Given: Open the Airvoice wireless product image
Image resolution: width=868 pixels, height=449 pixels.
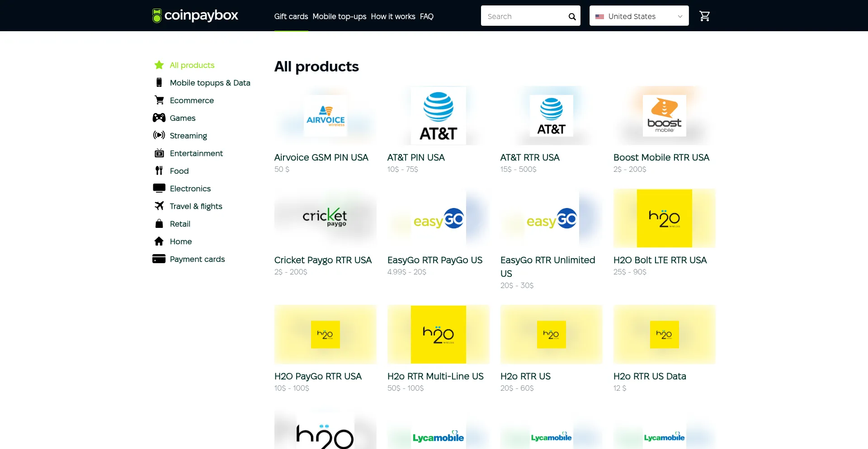Looking at the screenshot, I should [325, 116].
